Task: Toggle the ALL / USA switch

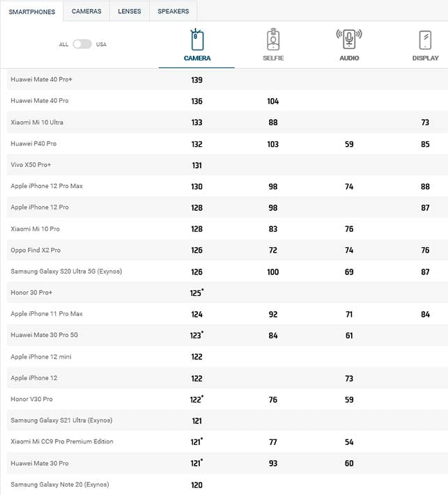Action: [x=82, y=44]
